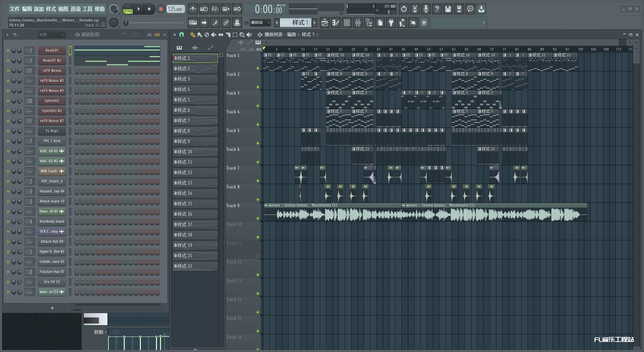The image size is (644, 352).
Task: Click the Record button
Action: click(x=161, y=9)
